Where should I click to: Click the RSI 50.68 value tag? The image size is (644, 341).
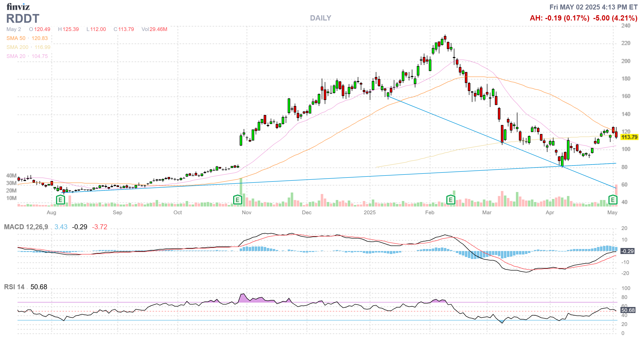pos(628,310)
